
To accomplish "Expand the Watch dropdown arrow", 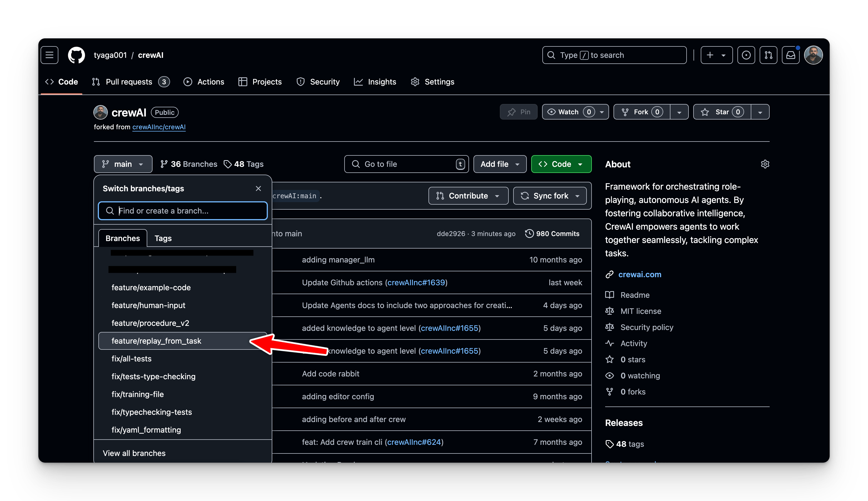I will (x=601, y=112).
